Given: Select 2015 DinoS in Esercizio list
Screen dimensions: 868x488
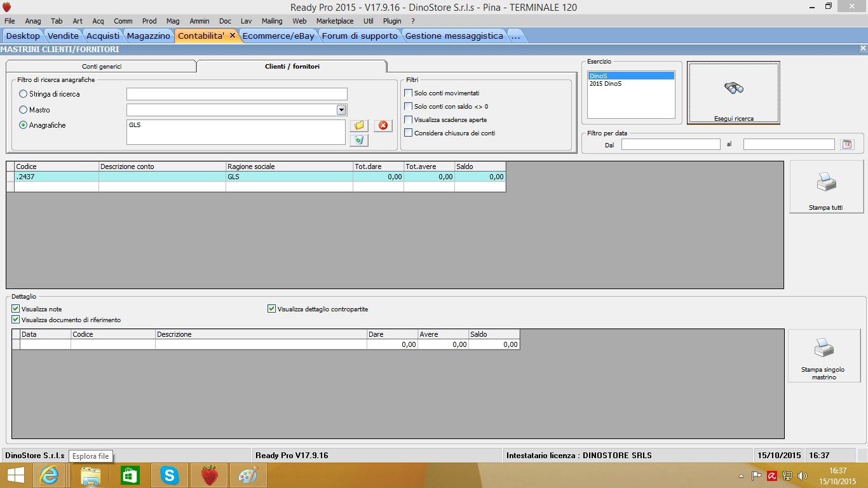Looking at the screenshot, I should click(631, 84).
